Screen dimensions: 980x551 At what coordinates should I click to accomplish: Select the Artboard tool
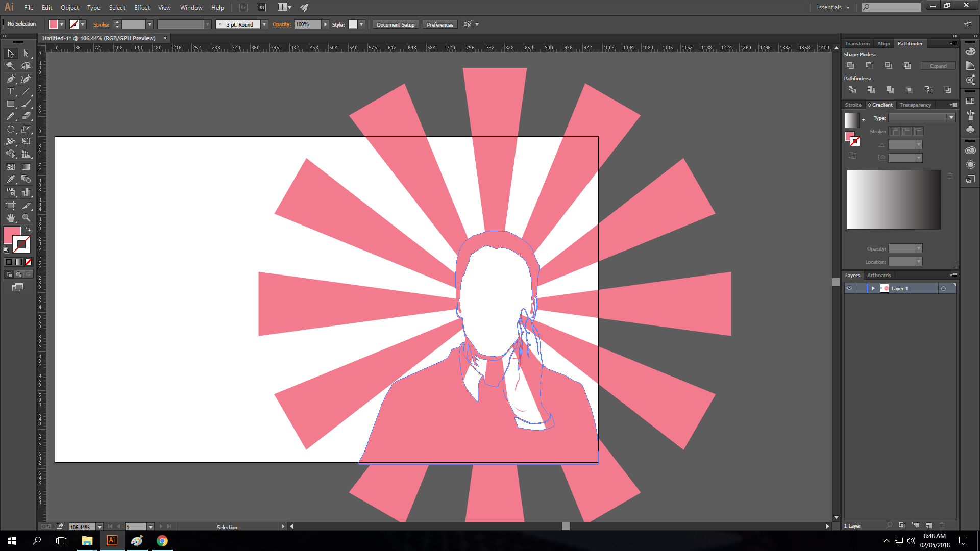11,205
